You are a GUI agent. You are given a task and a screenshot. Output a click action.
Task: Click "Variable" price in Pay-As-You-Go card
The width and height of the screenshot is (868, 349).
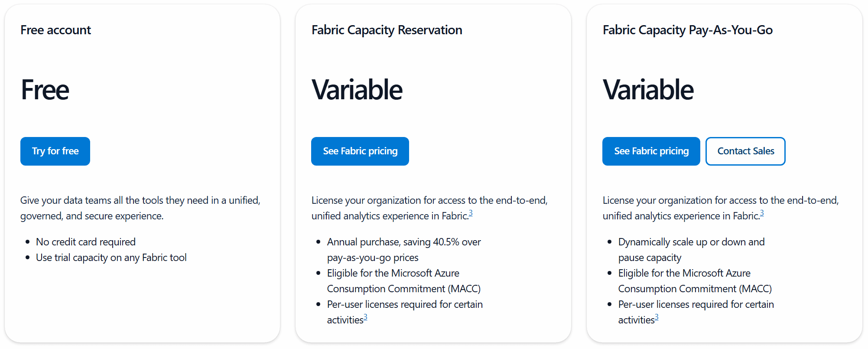[x=648, y=90]
